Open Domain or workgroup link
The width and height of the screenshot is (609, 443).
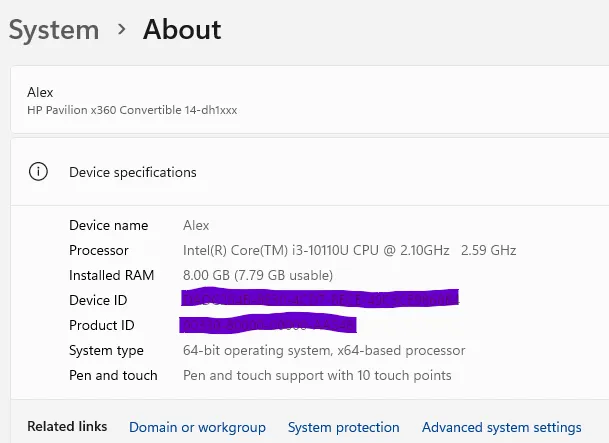197,427
